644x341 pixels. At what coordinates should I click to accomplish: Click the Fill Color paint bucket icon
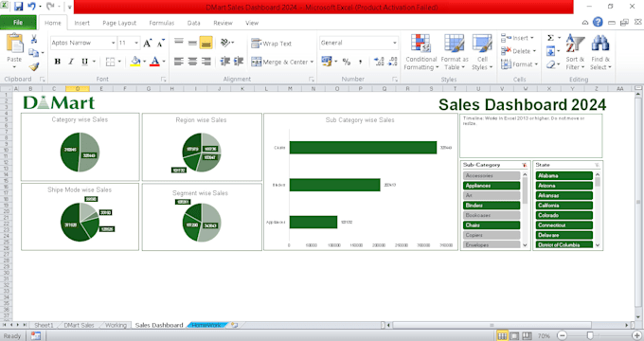tap(135, 62)
